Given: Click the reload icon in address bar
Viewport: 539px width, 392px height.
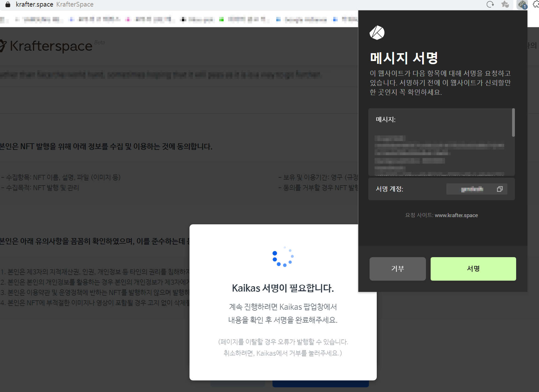Looking at the screenshot, I should point(490,4).
